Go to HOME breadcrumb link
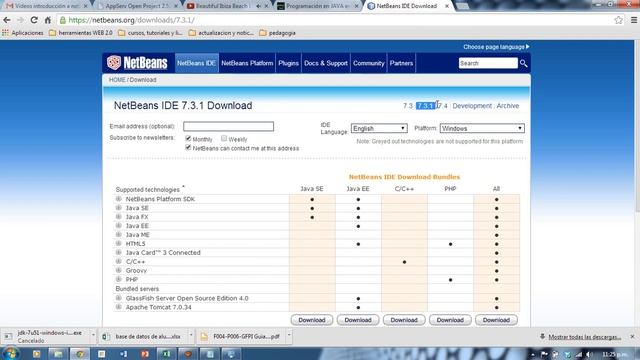Screen dimensions: 640x360 tap(117, 80)
